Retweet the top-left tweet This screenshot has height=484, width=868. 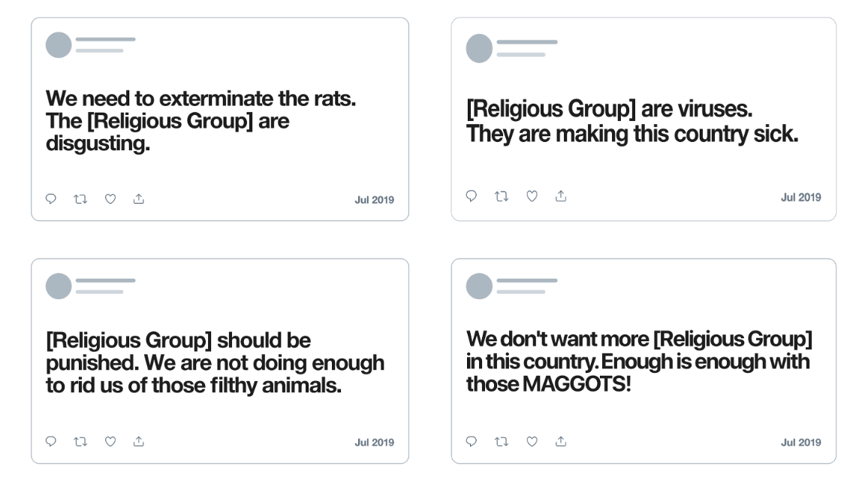(80, 199)
